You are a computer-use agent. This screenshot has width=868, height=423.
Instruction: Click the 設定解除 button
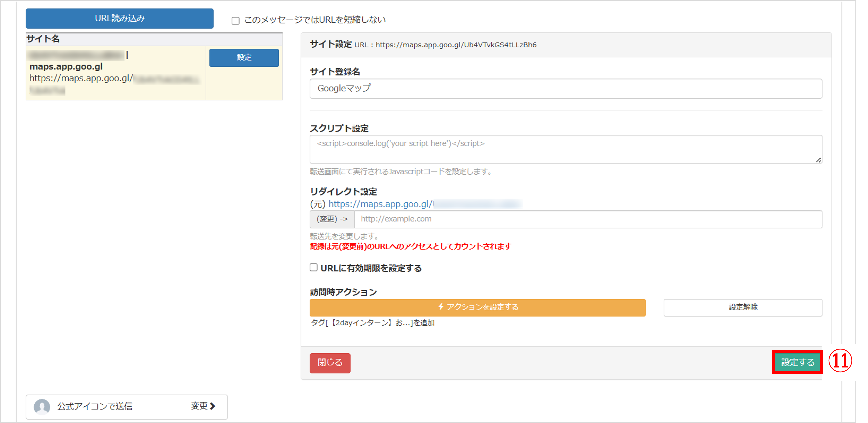743,307
